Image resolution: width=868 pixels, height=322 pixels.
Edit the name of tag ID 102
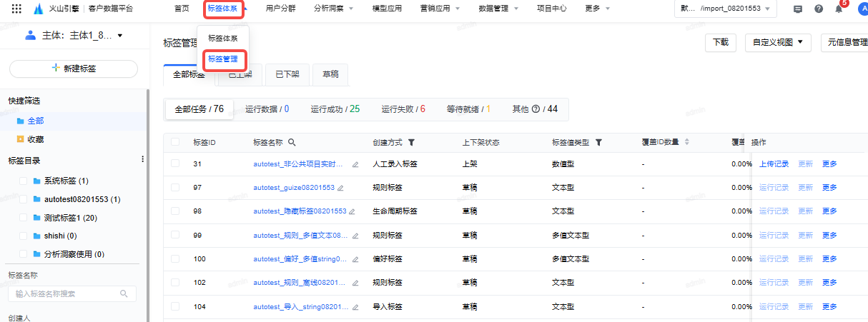click(355, 283)
